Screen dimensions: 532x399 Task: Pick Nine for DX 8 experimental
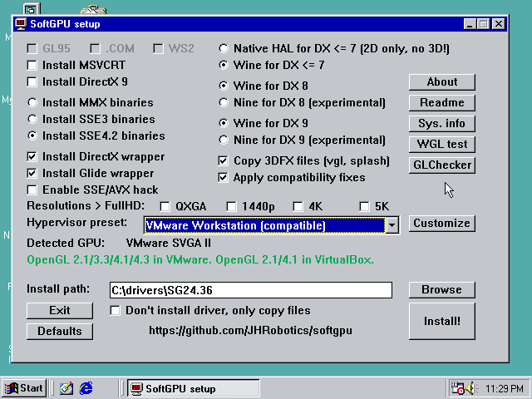tap(224, 102)
